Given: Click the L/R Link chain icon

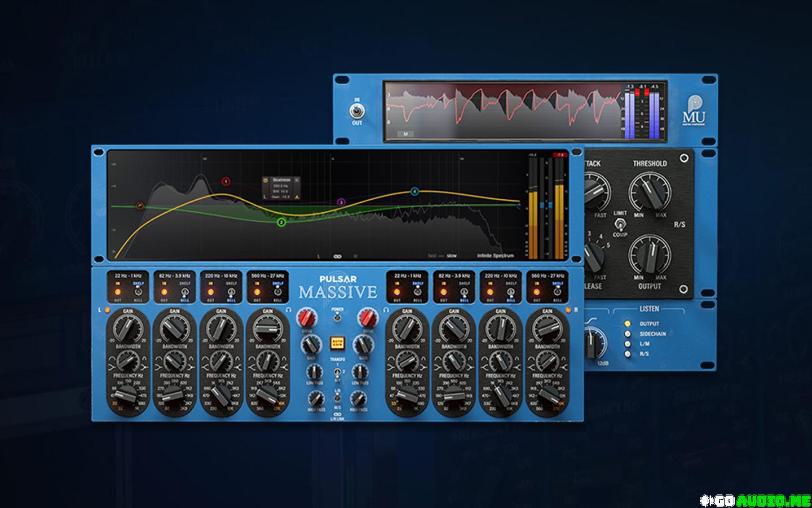Looking at the screenshot, I should pos(337,415).
